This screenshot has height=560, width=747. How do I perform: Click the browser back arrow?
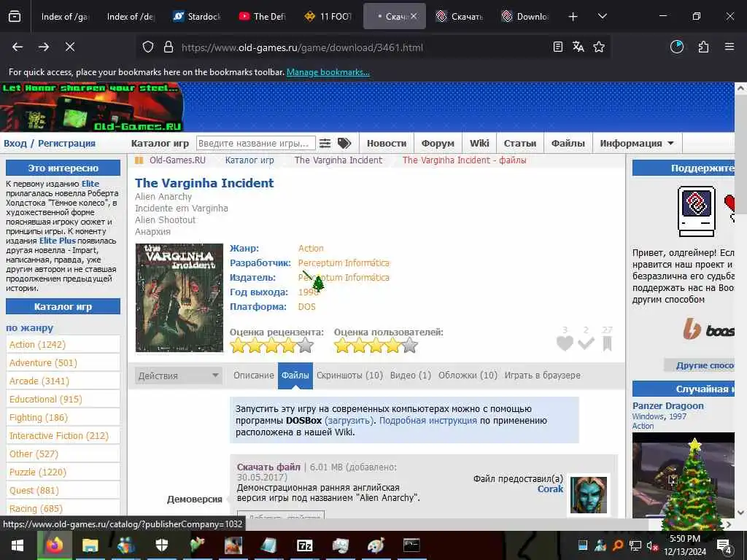tap(18, 47)
